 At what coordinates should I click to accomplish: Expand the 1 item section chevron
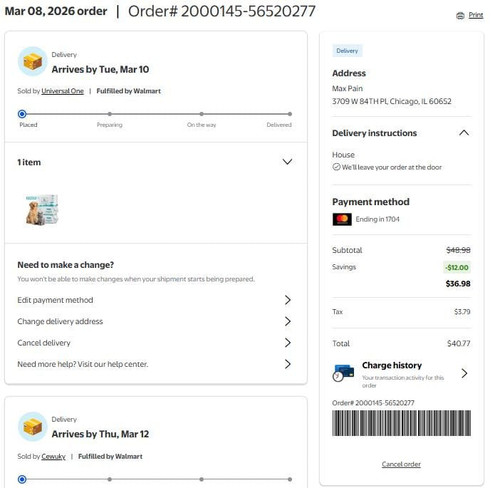(x=287, y=162)
